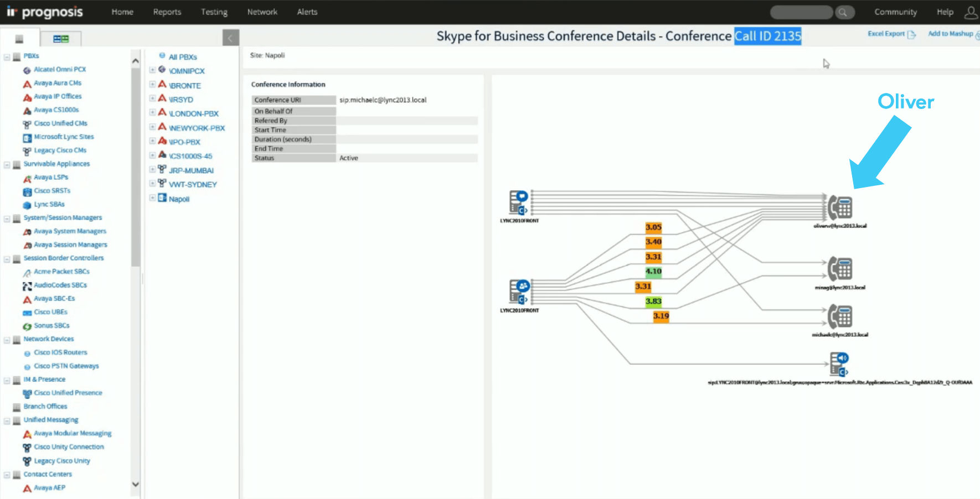The image size is (980, 499).
Task: Click the search magnifier icon
Action: (x=843, y=12)
